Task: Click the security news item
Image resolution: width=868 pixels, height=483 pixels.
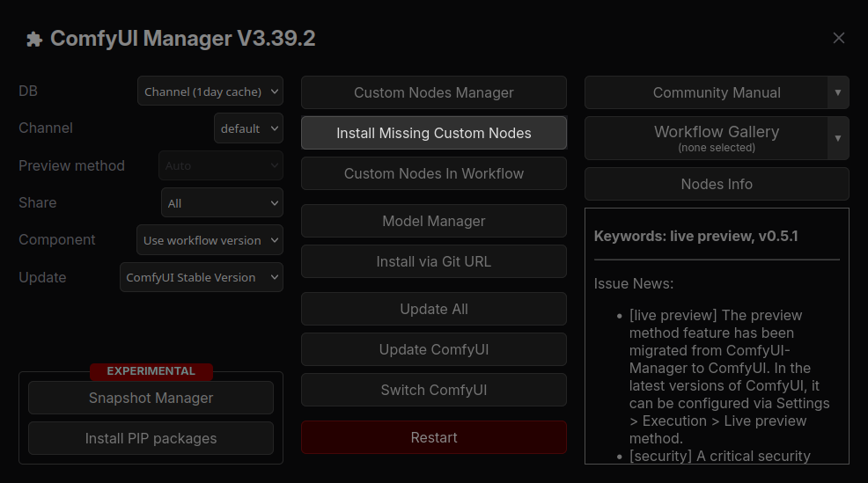Action: (x=719, y=456)
